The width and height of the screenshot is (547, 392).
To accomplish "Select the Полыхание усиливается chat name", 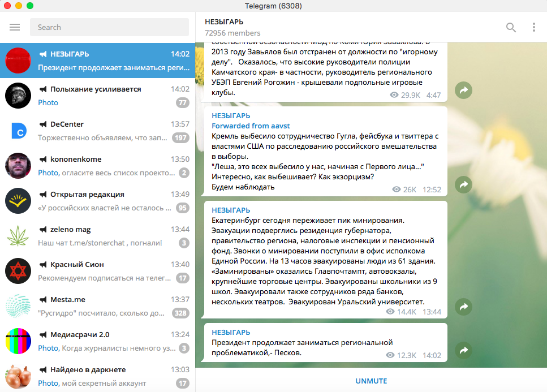I will (x=96, y=89).
